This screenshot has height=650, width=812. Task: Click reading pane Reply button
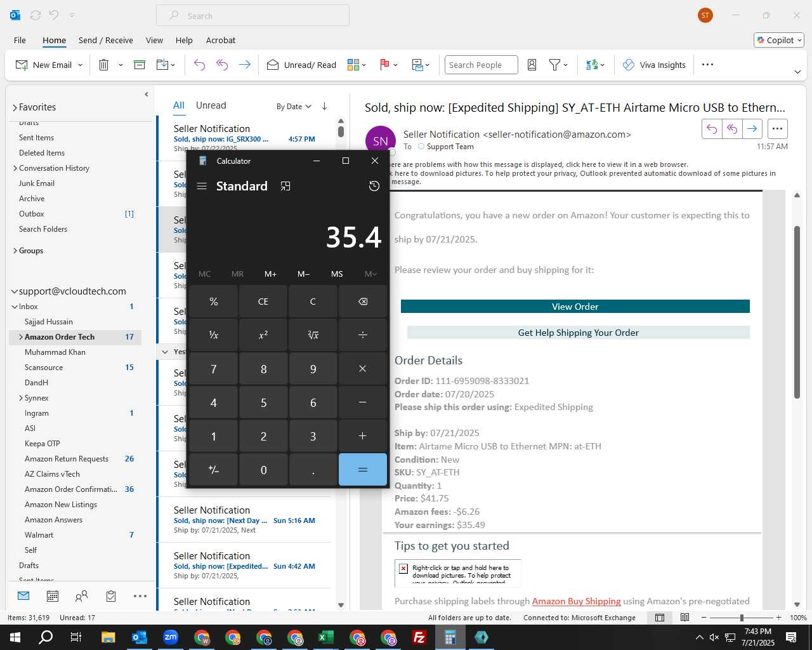[x=712, y=129]
